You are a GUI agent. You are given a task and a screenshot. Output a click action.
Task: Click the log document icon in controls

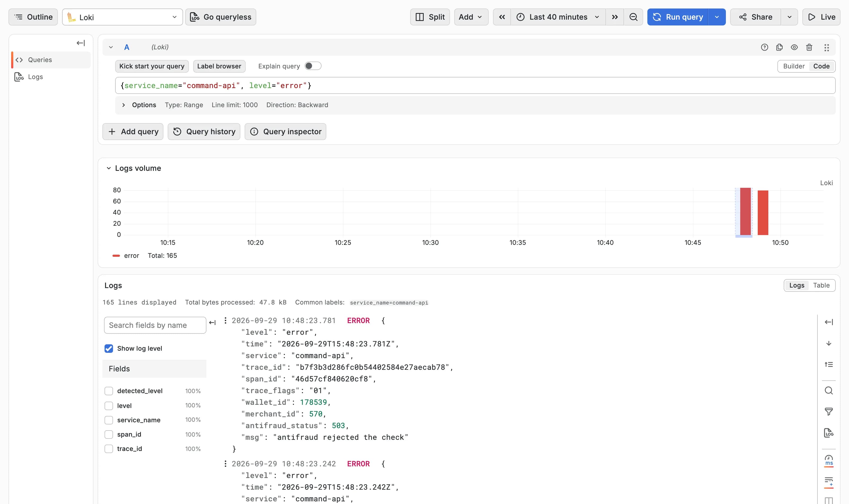(829, 433)
